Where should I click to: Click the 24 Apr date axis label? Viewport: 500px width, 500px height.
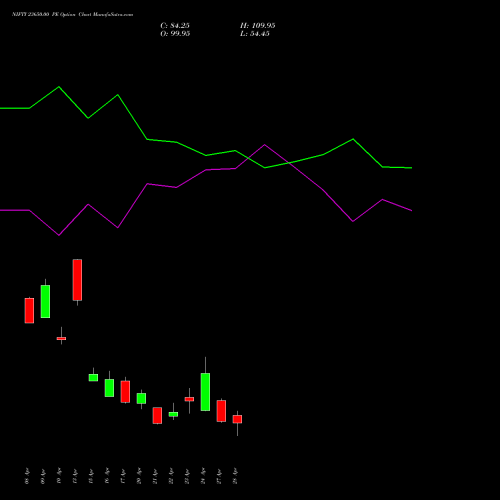[x=203, y=476]
